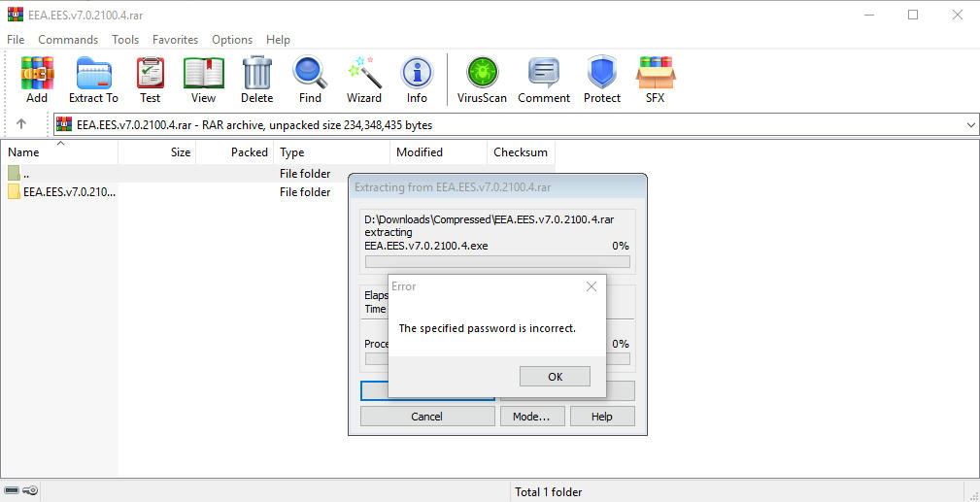Image resolution: width=980 pixels, height=502 pixels.
Task: Click the View file toolbar icon
Action: point(204,73)
